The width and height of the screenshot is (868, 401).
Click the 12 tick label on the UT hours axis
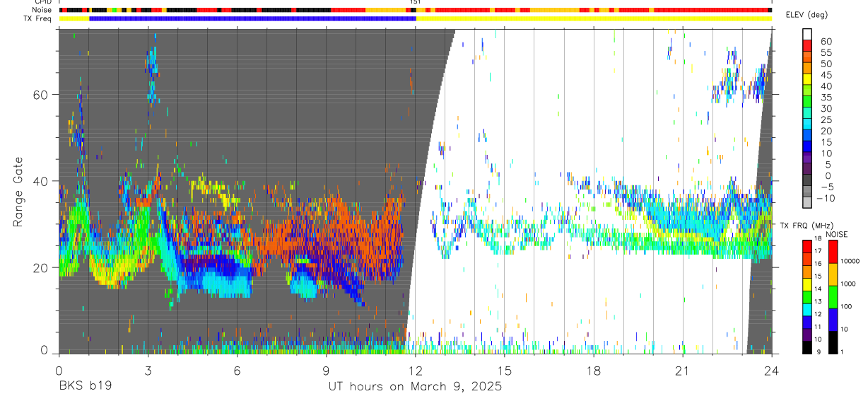(415, 371)
